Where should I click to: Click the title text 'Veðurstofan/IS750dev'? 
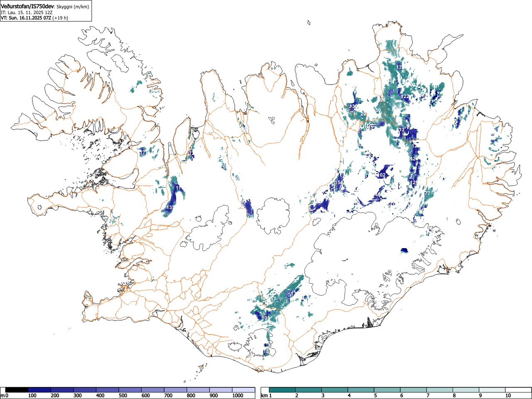(27, 6)
